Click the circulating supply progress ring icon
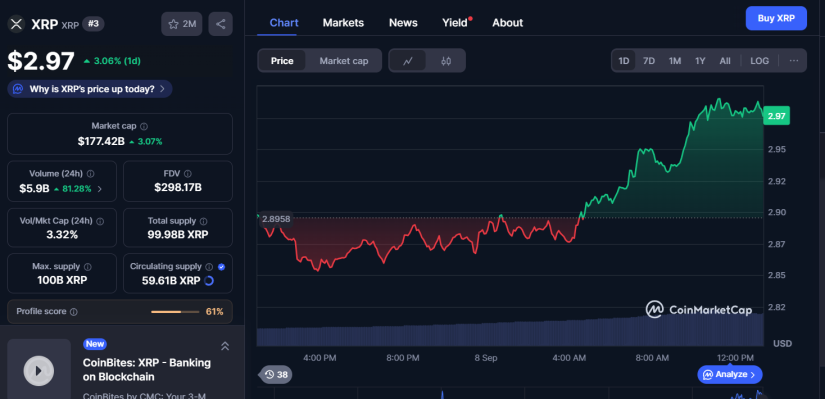Screen dimensions: 825x399 tap(208, 281)
